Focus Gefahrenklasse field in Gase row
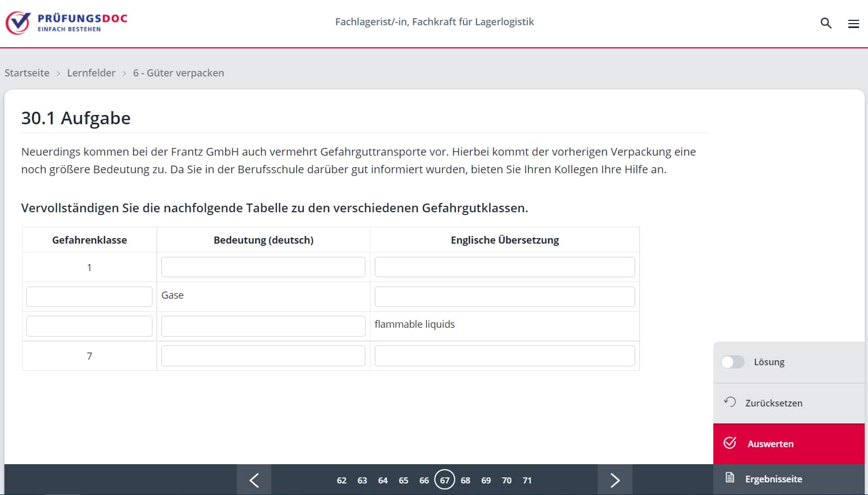The height and width of the screenshot is (495, 868). coord(89,297)
